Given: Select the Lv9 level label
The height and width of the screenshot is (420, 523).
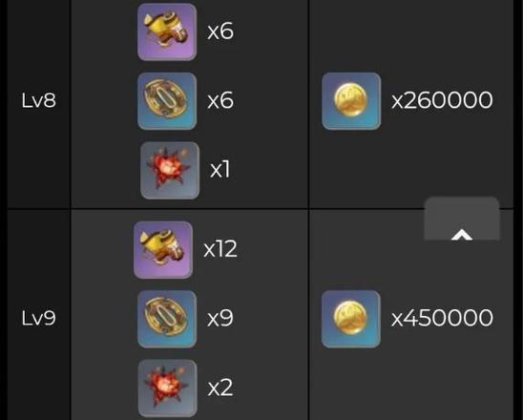Looking at the screenshot, I should pyautogui.click(x=39, y=318).
